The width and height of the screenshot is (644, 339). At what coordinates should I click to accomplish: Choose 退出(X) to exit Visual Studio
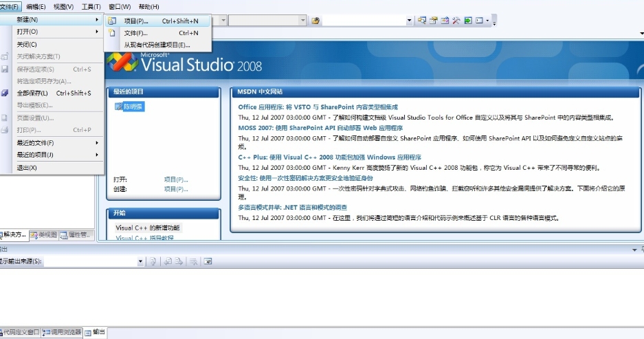52,168
